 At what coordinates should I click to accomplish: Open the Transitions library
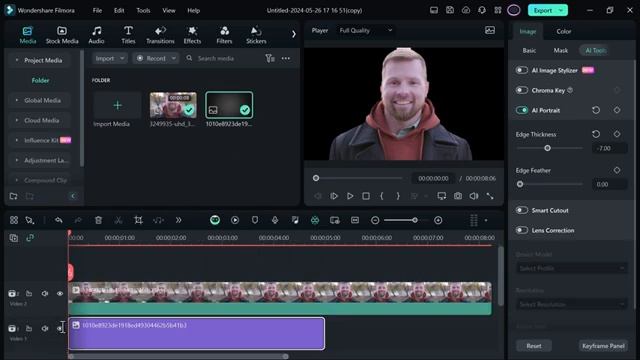160,35
